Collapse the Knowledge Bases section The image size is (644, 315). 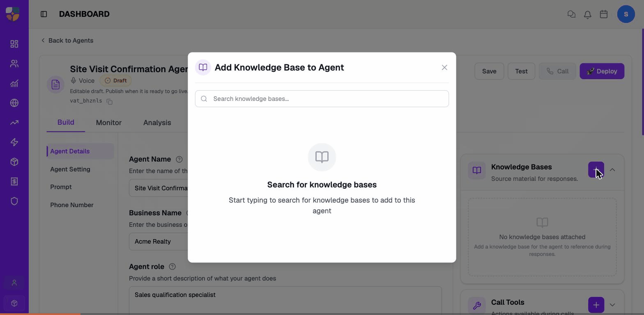point(612,170)
